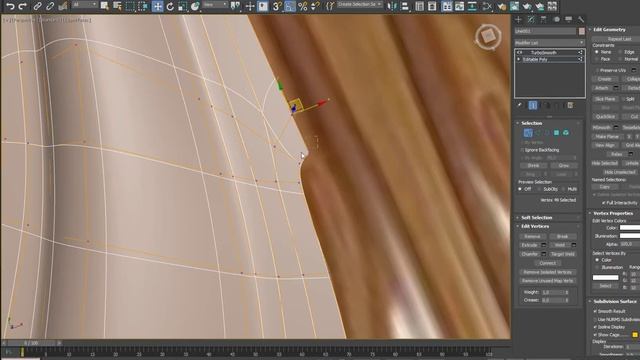Activate Select and Scale tool
The image size is (640, 360).
coord(182,6)
